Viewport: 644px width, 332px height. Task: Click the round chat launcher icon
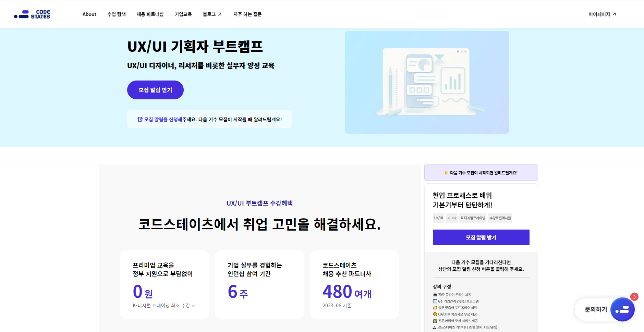pos(622,309)
